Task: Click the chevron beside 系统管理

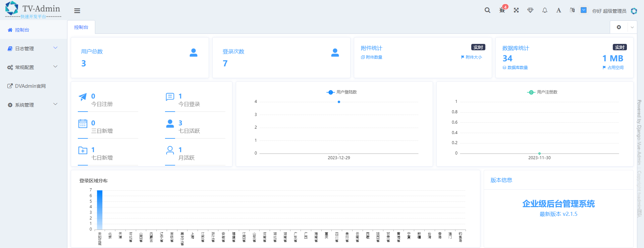Action: [x=55, y=104]
